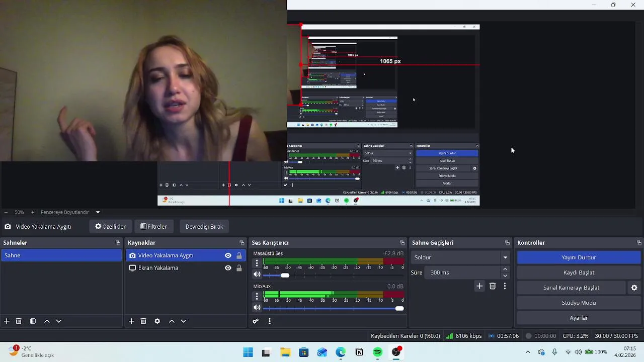
Task: Open File Explorer from the taskbar
Action: pos(285,352)
